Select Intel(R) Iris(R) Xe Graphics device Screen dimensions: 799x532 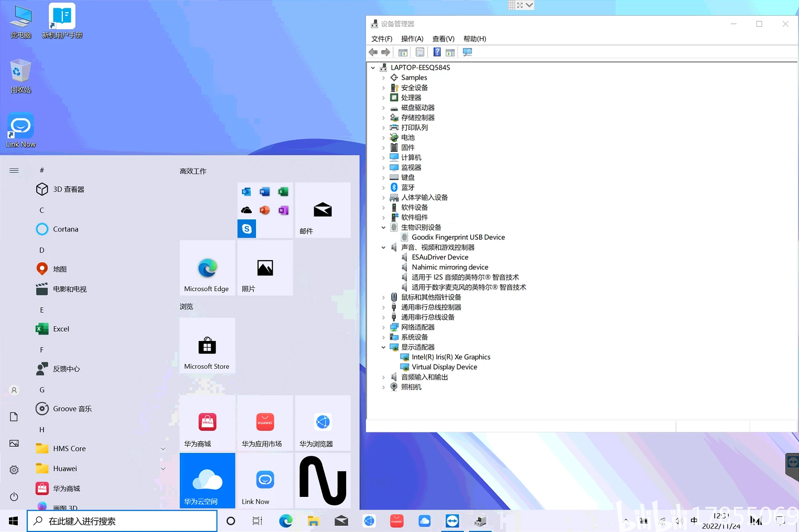[451, 357]
